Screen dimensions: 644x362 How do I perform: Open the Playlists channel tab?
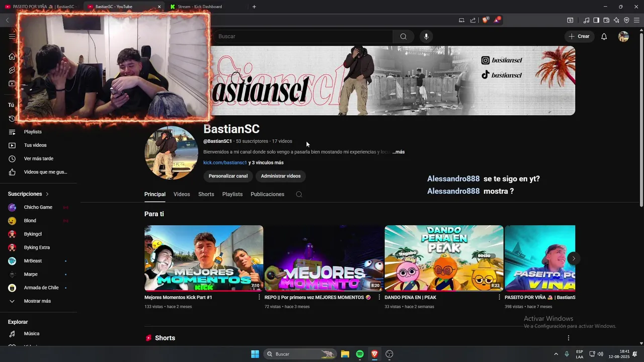(x=232, y=194)
